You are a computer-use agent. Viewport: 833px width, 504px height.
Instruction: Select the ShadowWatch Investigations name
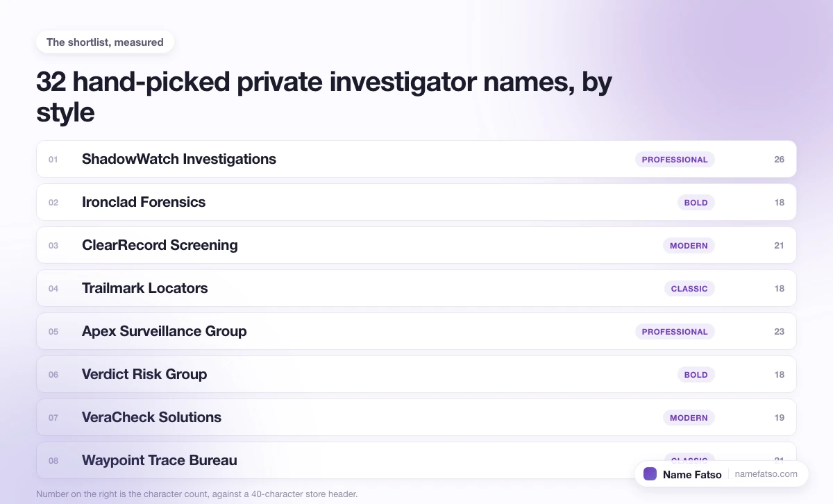tap(179, 159)
